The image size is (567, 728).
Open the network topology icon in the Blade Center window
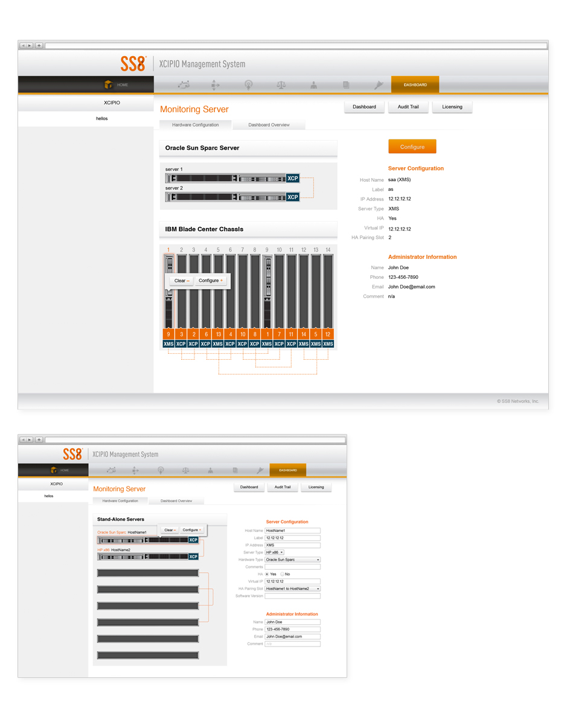click(184, 85)
